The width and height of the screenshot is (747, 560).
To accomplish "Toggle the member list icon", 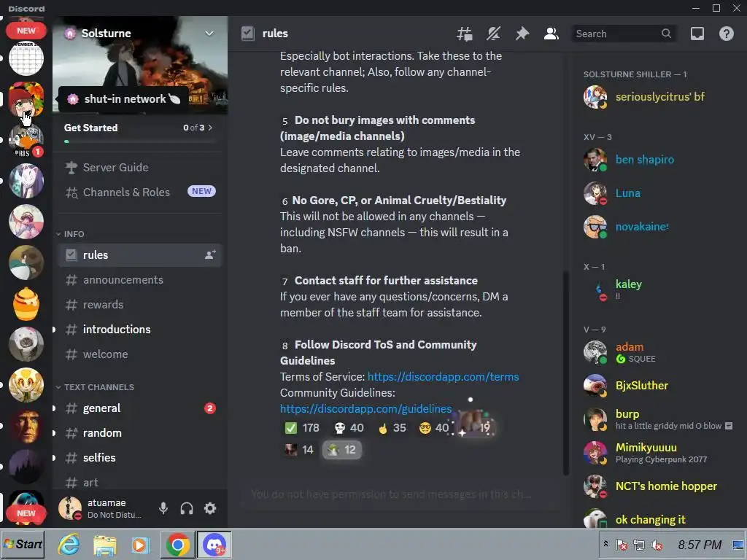I will tap(551, 34).
